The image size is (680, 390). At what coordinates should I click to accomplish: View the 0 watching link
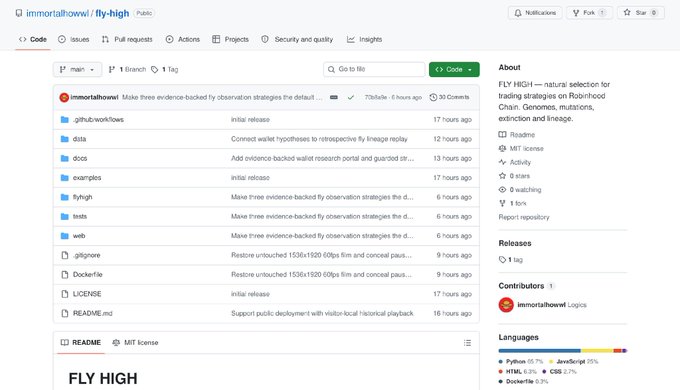pos(520,190)
